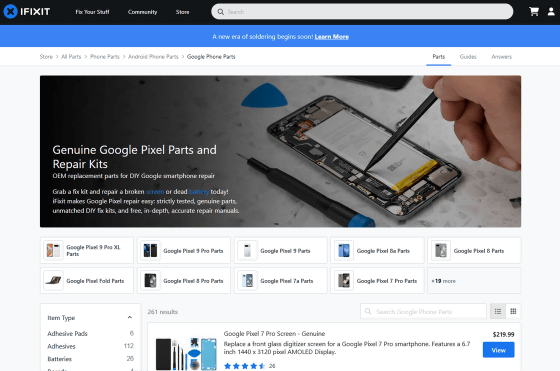
Task: Open Google Pixel 7a Parts
Action: tap(281, 281)
